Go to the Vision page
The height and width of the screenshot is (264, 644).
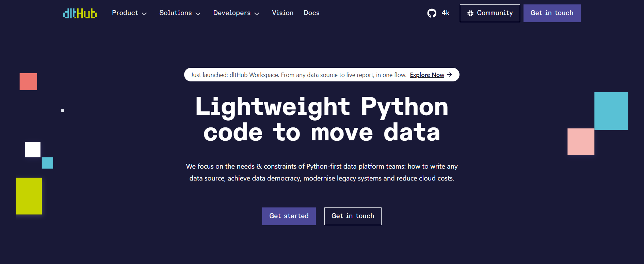(283, 13)
